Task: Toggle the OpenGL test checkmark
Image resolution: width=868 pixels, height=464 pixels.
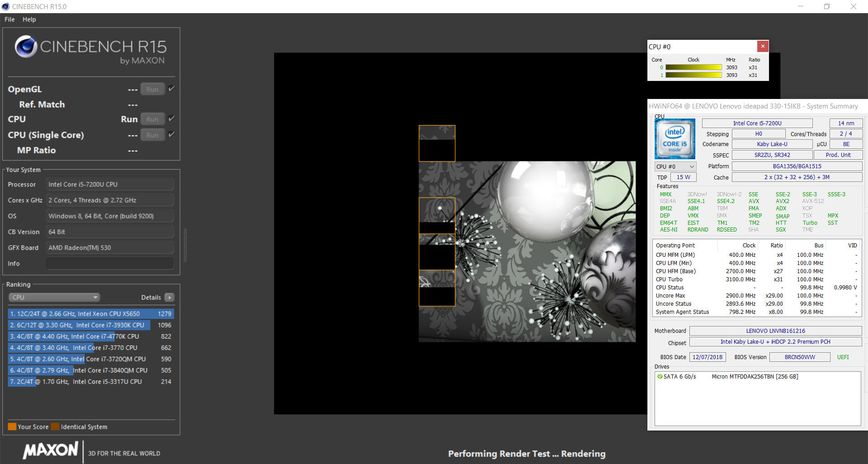Action: pos(171,89)
